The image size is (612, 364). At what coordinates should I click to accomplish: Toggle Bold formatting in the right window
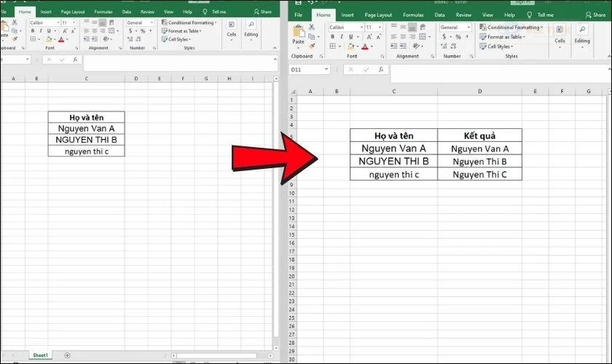[x=331, y=37]
